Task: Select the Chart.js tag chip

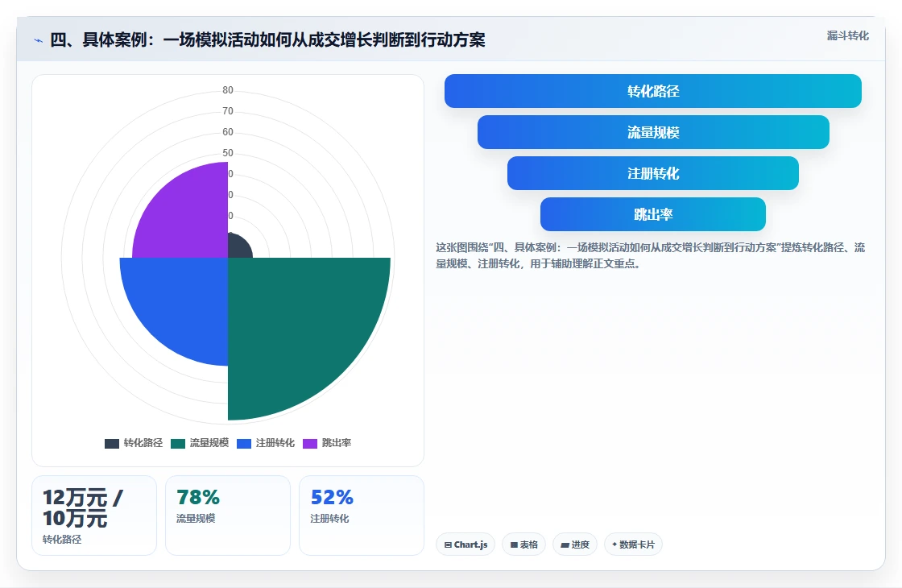Action: tap(465, 545)
